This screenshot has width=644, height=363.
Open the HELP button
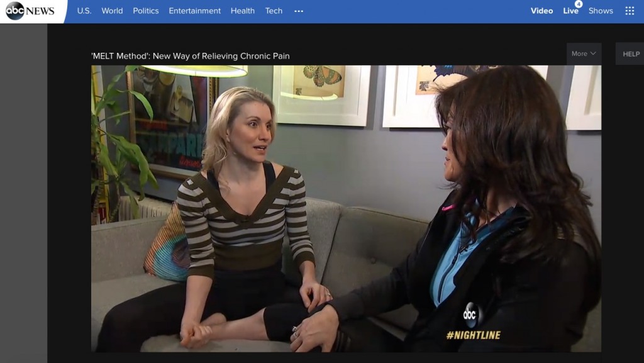[631, 53]
